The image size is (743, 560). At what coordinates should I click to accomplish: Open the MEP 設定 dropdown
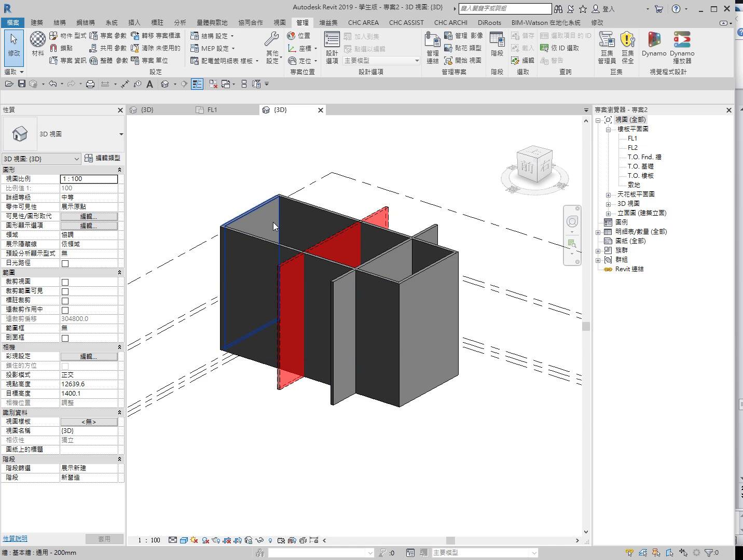pyautogui.click(x=212, y=48)
